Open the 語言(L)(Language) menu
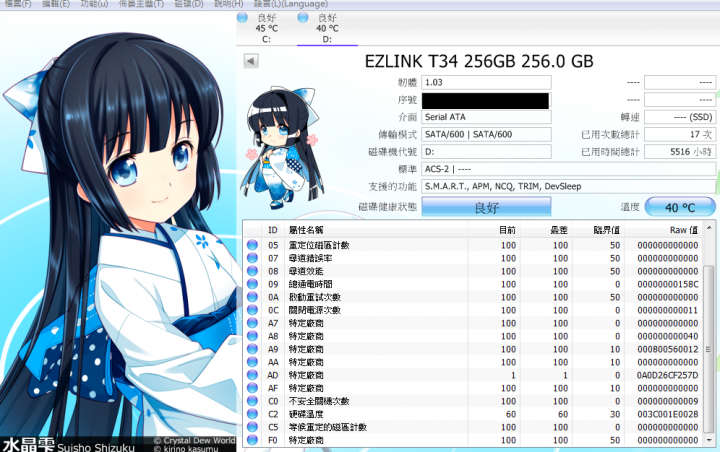Screen dimensions: 720x452 coord(291,4)
